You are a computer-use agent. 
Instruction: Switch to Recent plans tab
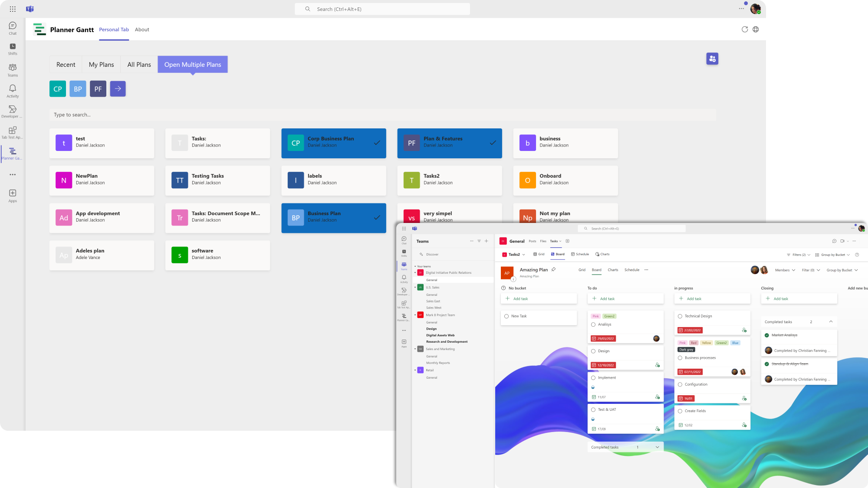click(x=66, y=65)
